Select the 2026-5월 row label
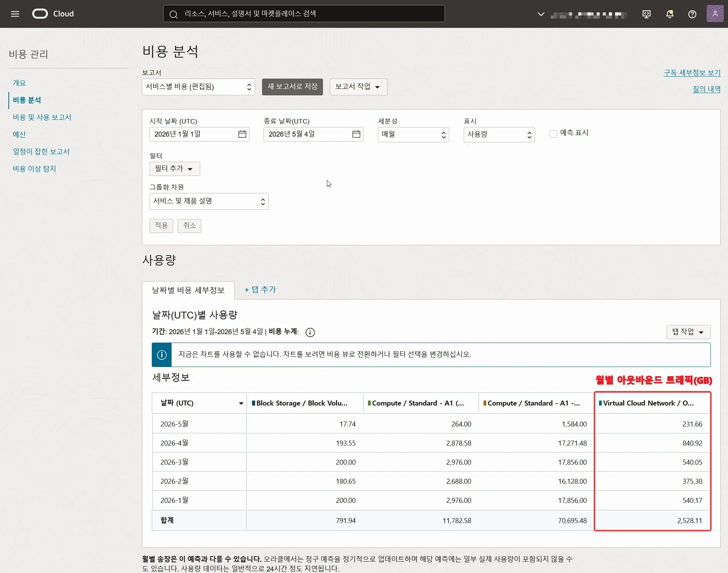728x573 pixels. pyautogui.click(x=174, y=424)
